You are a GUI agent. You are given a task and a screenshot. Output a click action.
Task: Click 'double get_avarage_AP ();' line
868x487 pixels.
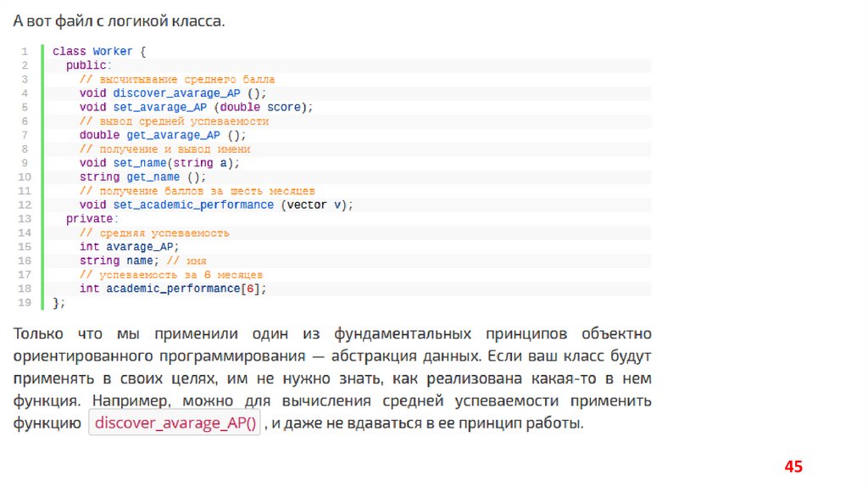(x=163, y=135)
